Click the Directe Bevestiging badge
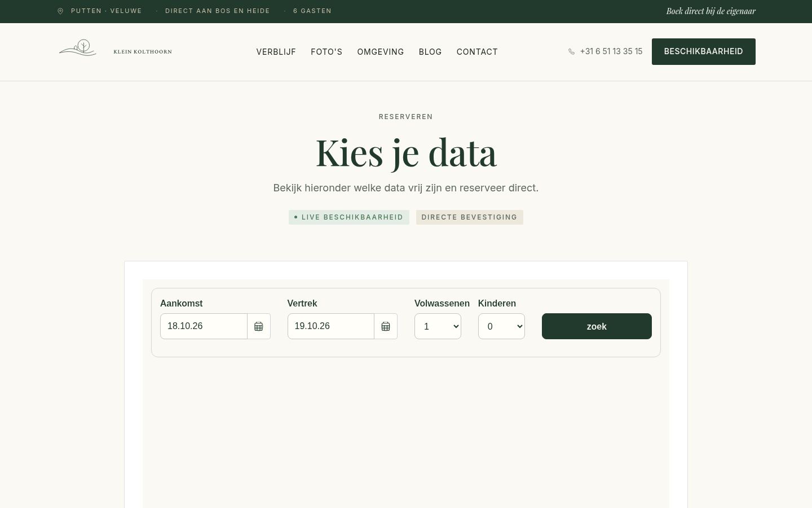 470,217
